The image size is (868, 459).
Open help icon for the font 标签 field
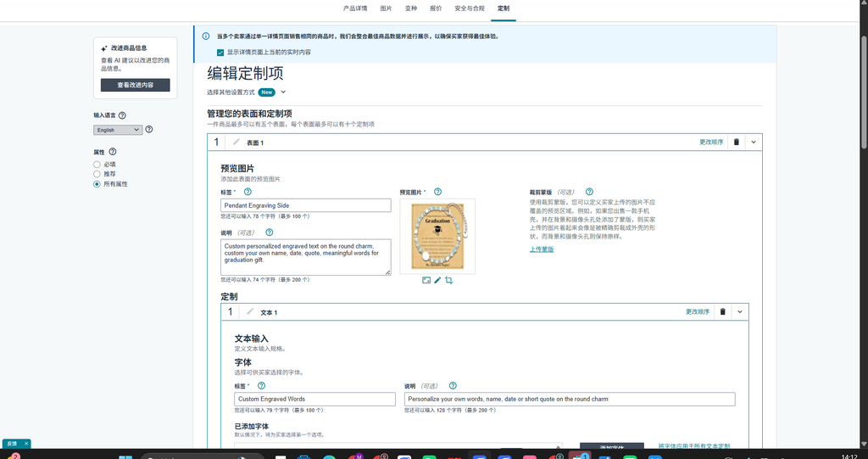click(261, 386)
